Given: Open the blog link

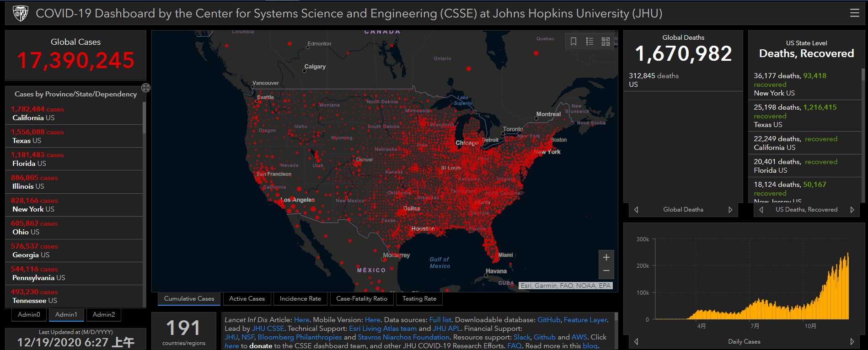Looking at the screenshot, I should [590, 346].
